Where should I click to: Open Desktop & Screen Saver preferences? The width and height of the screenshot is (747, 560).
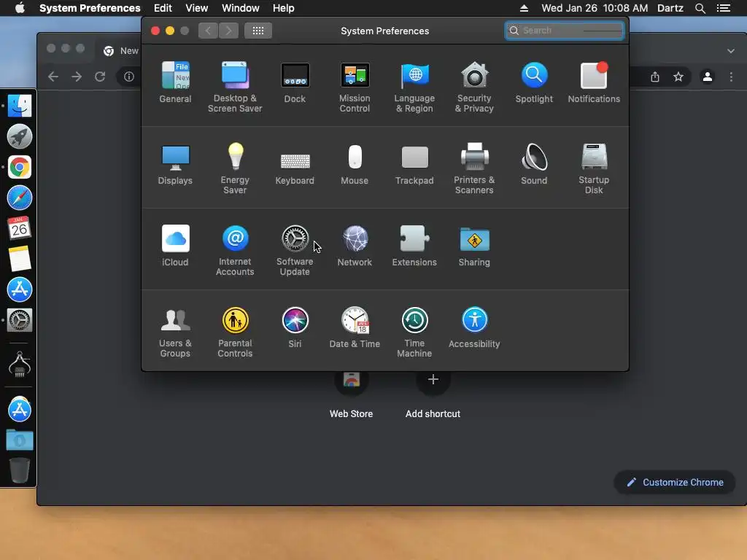235,87
